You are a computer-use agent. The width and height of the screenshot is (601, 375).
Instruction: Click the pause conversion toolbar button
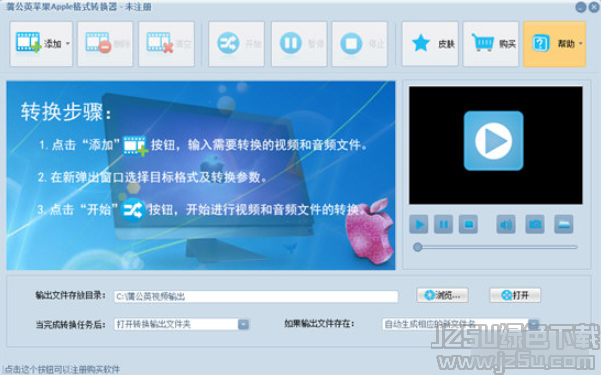click(299, 44)
